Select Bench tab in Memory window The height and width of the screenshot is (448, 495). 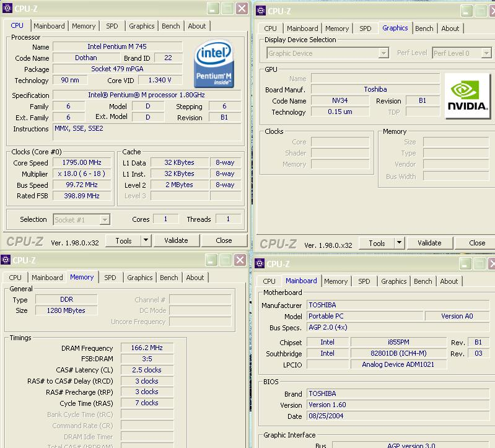[169, 278]
